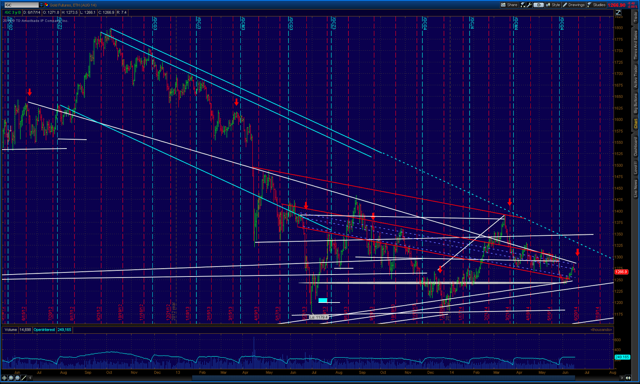Image resolution: width=640 pixels, height=384 pixels.
Task: Click the zoom in magnifier icon
Action: point(11,378)
